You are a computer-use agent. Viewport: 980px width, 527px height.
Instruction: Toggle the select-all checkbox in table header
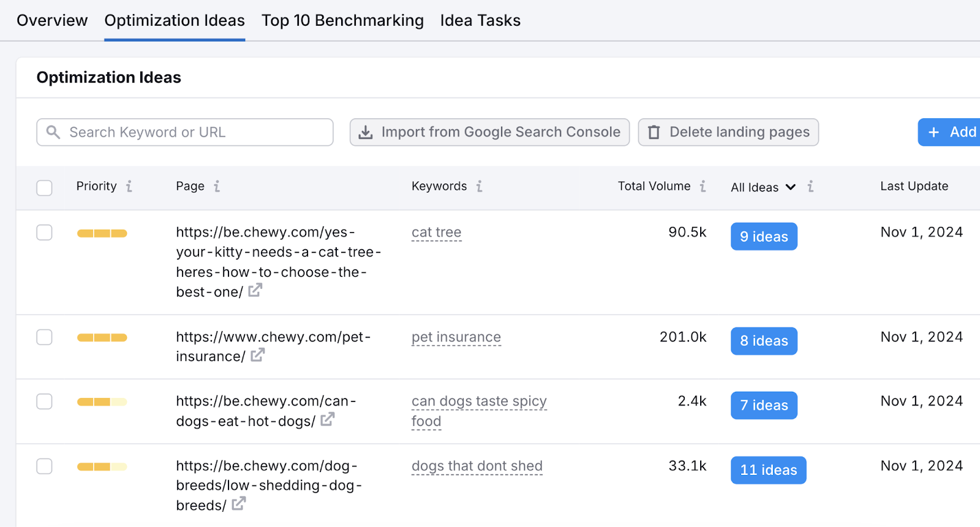[x=44, y=187]
